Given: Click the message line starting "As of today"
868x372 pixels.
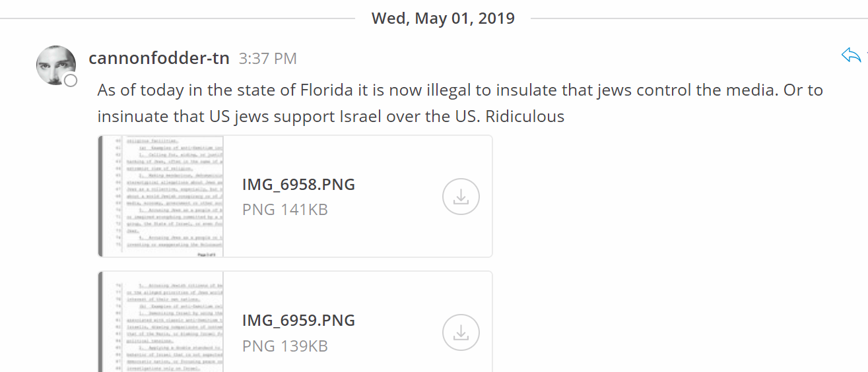Looking at the screenshot, I should pos(460,90).
